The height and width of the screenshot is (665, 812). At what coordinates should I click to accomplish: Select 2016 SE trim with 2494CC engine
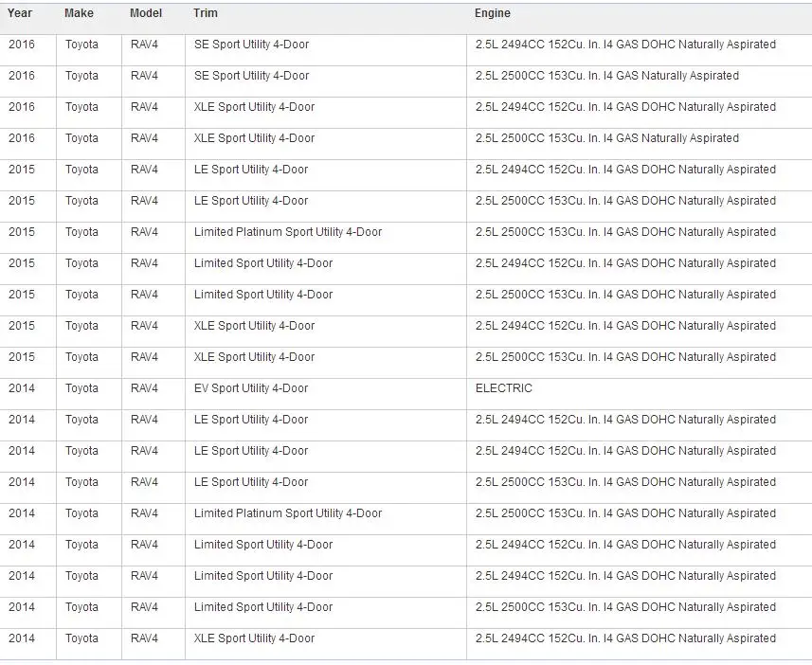click(x=252, y=44)
